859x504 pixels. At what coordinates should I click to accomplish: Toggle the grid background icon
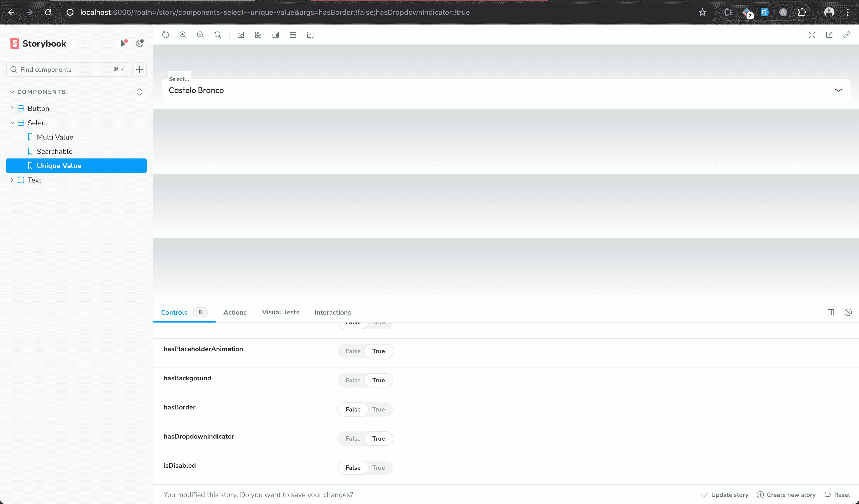pyautogui.click(x=258, y=35)
